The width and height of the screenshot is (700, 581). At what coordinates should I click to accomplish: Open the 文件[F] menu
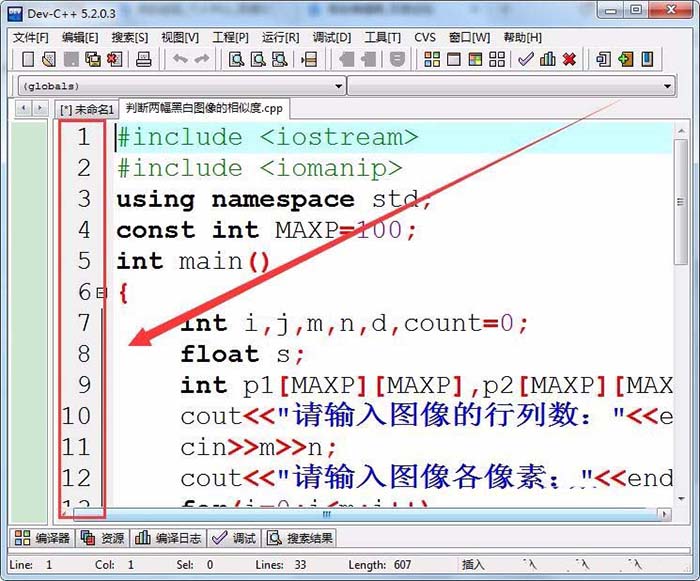coord(30,38)
